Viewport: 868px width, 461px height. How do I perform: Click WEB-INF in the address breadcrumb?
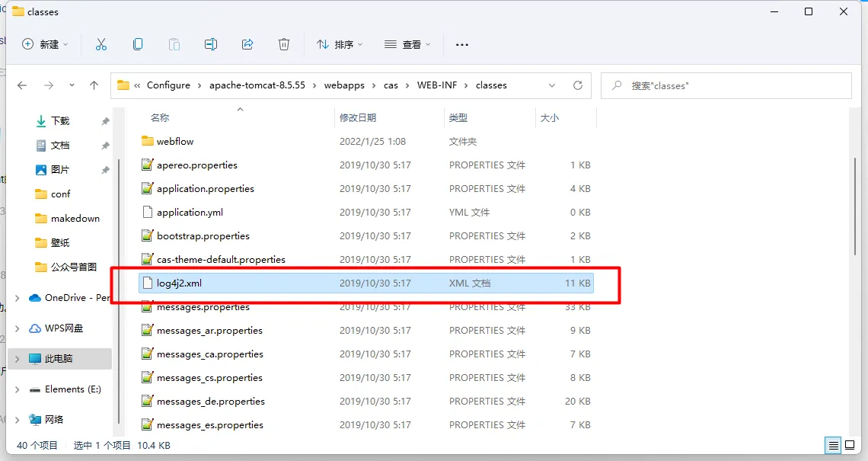click(437, 85)
